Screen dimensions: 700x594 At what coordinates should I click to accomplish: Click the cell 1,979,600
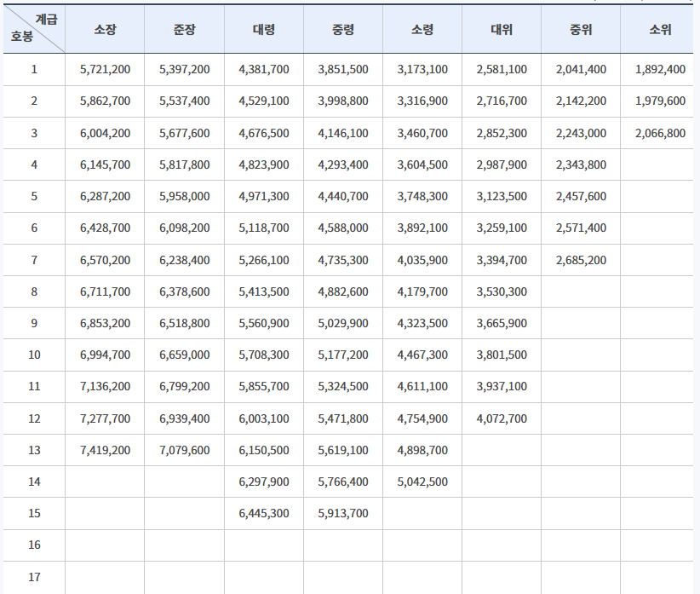tap(660, 101)
